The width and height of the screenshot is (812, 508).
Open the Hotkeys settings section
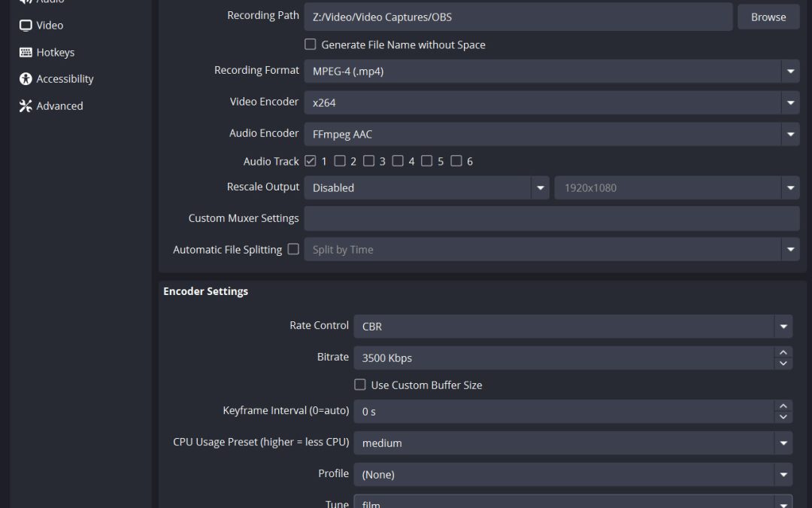pos(55,53)
